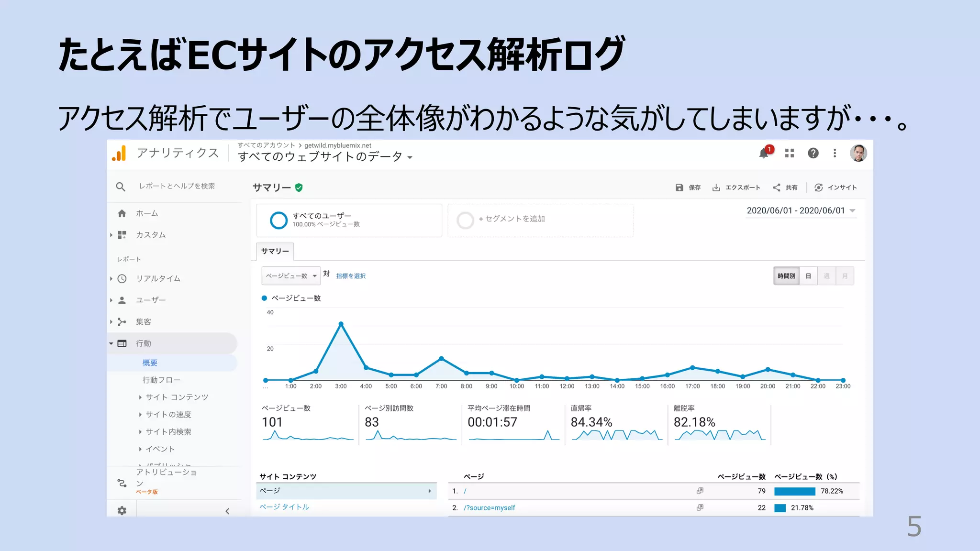Switch the chart to day (日) view
The image size is (980, 551).
coord(808,276)
